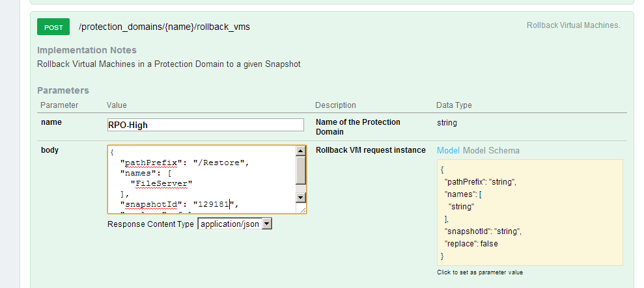Focus the name field containing RPO-High

click(x=205, y=125)
